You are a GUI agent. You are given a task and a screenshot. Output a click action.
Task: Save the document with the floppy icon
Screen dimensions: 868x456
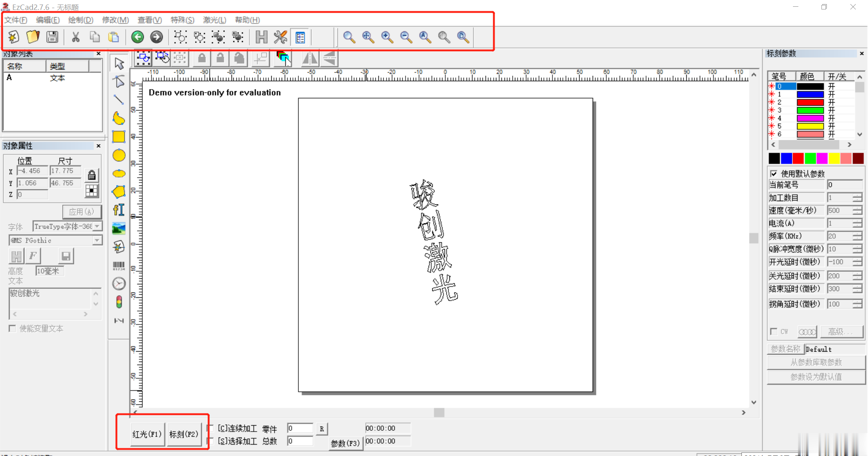click(52, 37)
